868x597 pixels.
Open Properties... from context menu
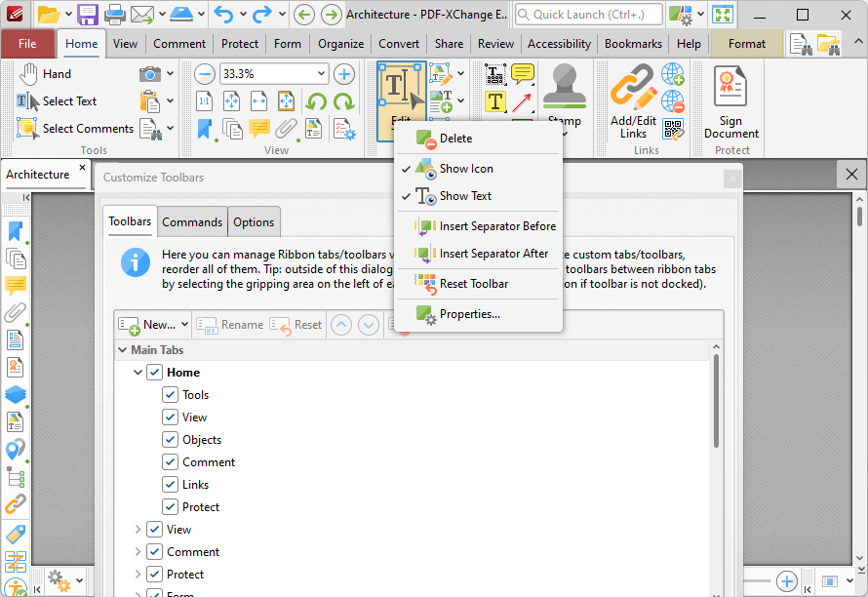(x=478, y=314)
